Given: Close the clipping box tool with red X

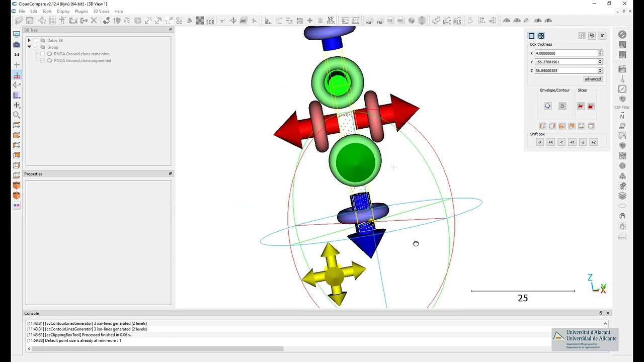Looking at the screenshot, I should click(x=602, y=36).
